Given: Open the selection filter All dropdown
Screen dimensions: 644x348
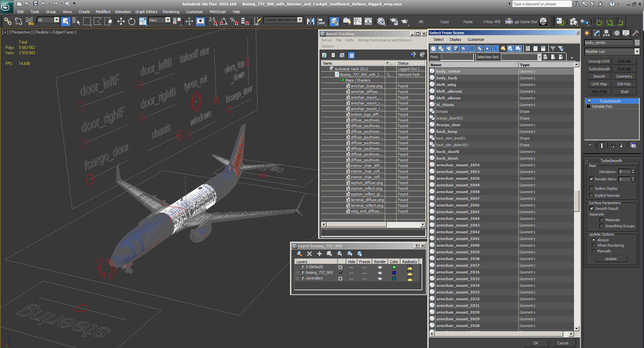Looking at the screenshot, I should coord(48,20).
